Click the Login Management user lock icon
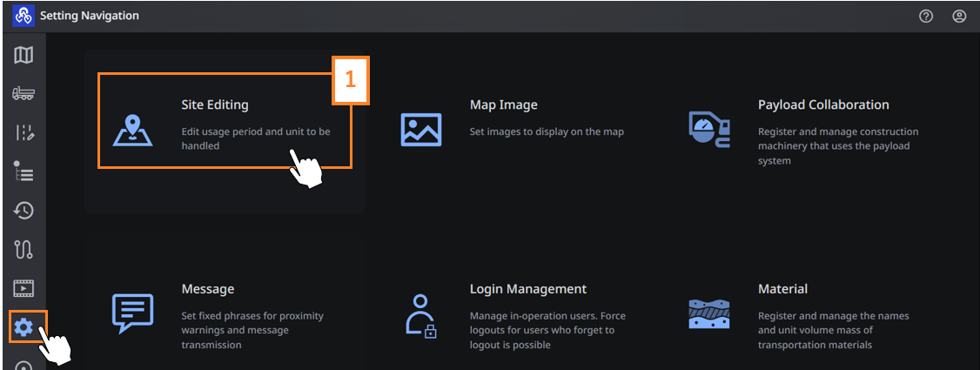 tap(420, 316)
